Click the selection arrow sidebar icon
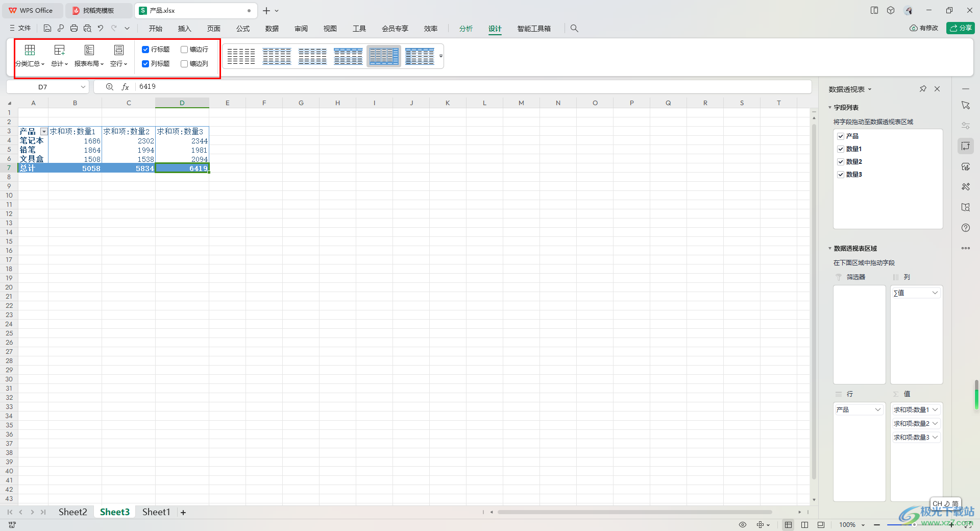The image size is (980, 531). pyautogui.click(x=966, y=105)
